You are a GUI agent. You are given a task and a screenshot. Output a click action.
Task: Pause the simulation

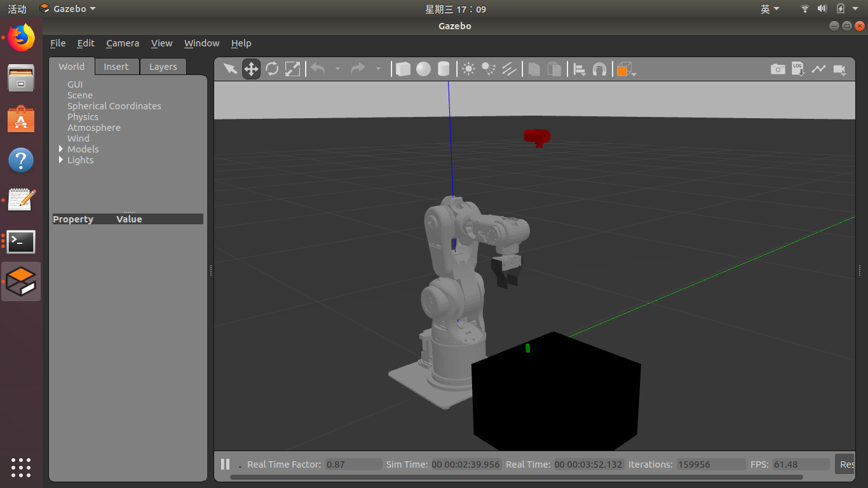[x=225, y=464]
